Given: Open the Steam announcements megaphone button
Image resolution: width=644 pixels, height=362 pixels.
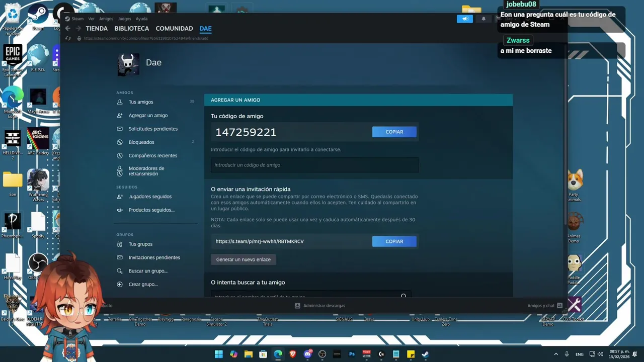Looking at the screenshot, I should tap(465, 19).
